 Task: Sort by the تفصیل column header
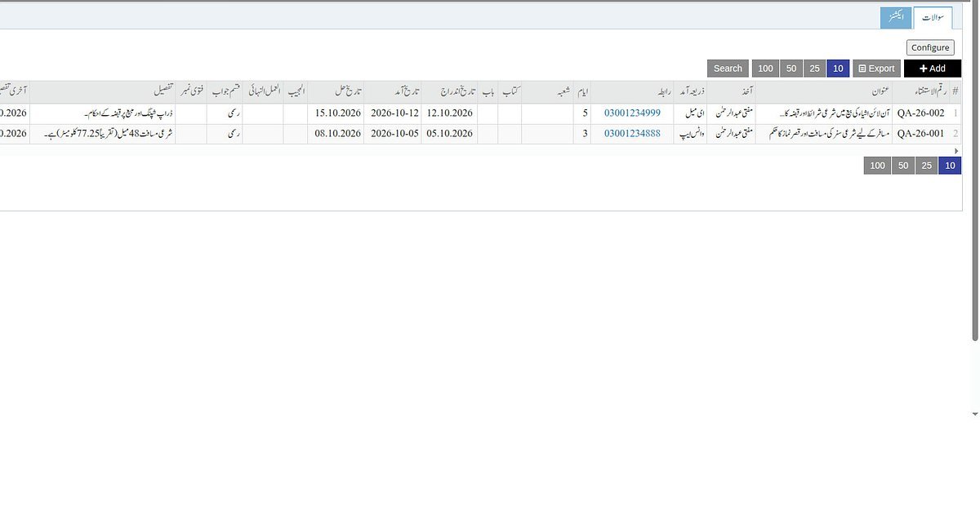click(104, 91)
